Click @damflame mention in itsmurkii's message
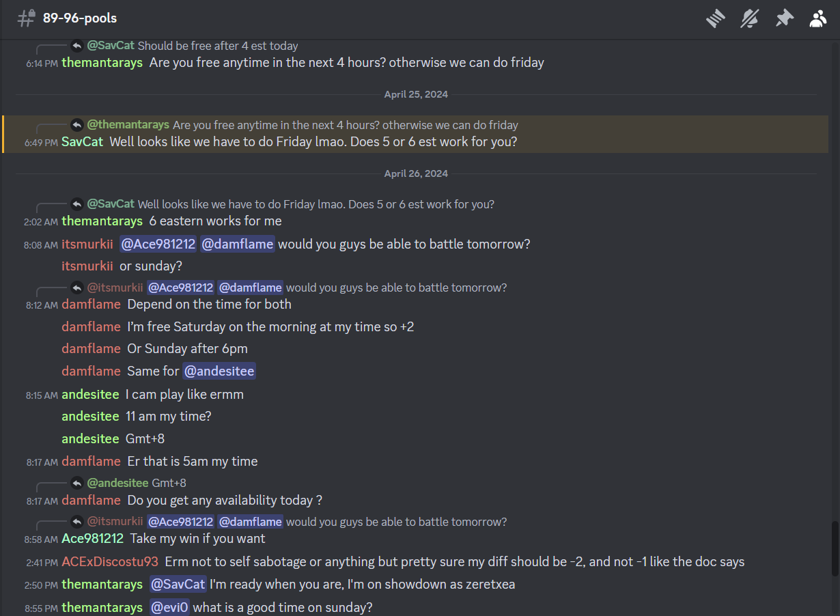The height and width of the screenshot is (616, 840). (x=238, y=244)
